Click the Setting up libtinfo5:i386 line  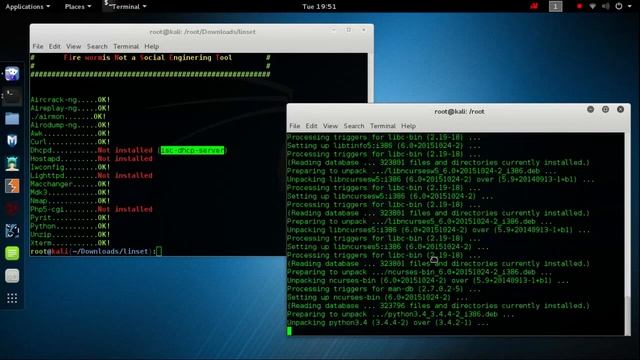(x=384, y=146)
